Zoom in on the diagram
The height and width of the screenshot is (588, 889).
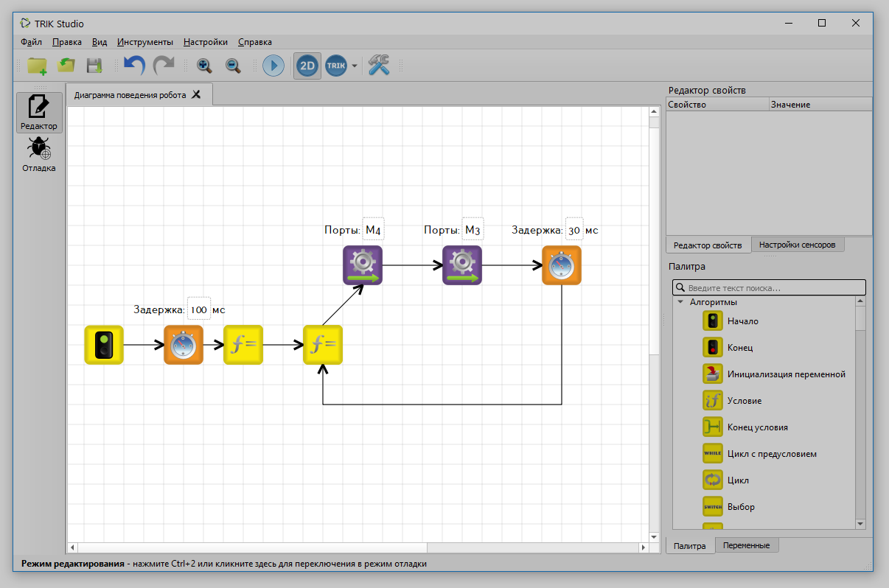point(204,66)
